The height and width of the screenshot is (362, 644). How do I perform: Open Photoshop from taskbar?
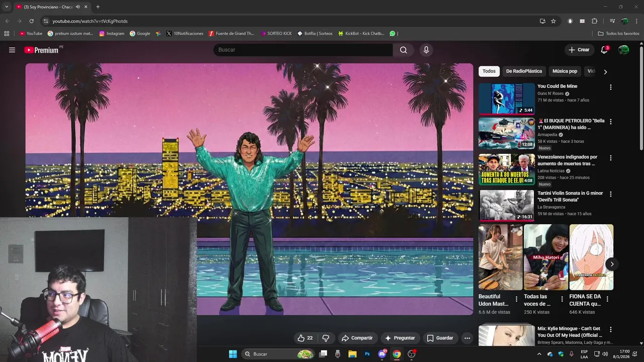[367, 354]
